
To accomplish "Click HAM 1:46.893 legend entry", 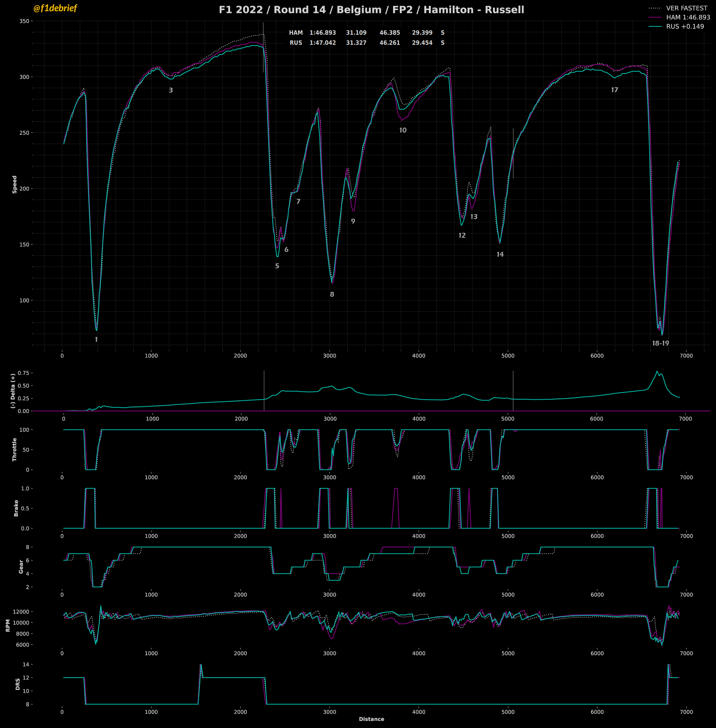I will [688, 17].
